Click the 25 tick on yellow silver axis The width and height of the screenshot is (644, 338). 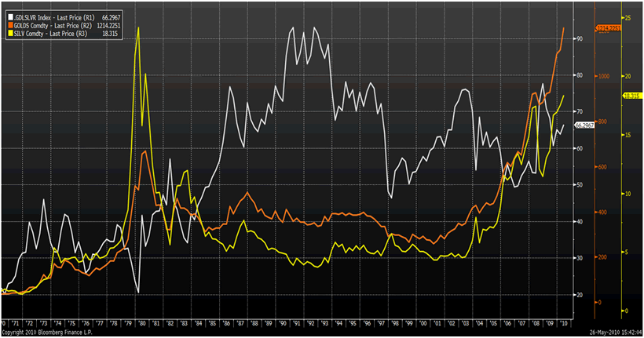point(628,17)
